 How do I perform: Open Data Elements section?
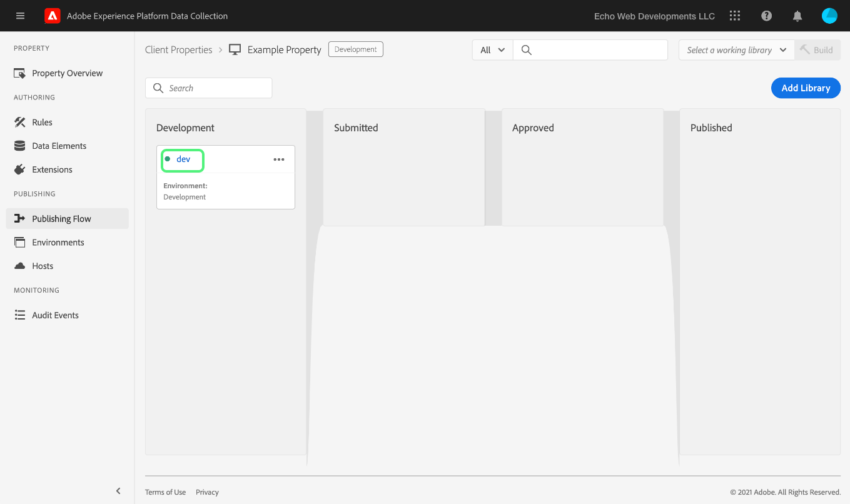(59, 146)
